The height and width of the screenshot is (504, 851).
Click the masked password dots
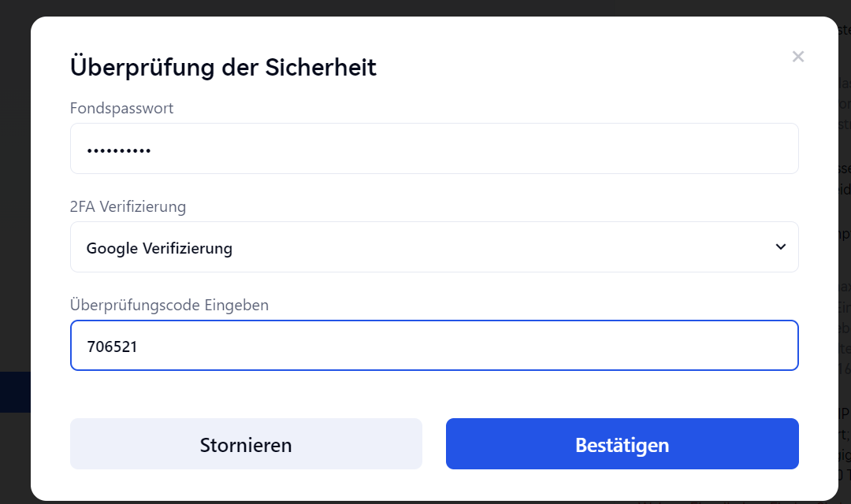point(119,150)
